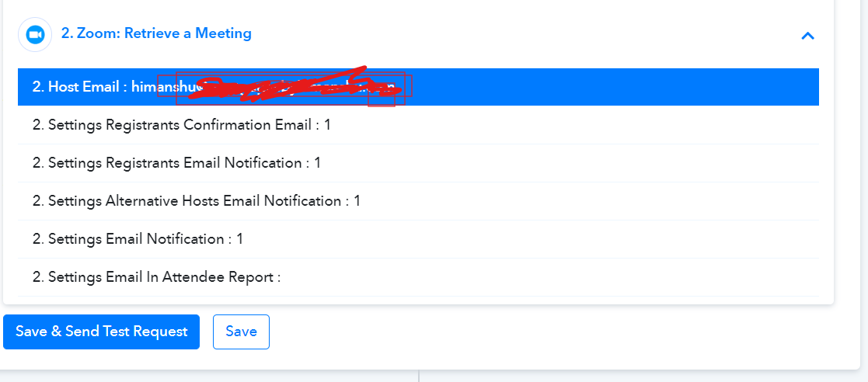
Task: Click the outlined Save button
Action: pos(242,332)
